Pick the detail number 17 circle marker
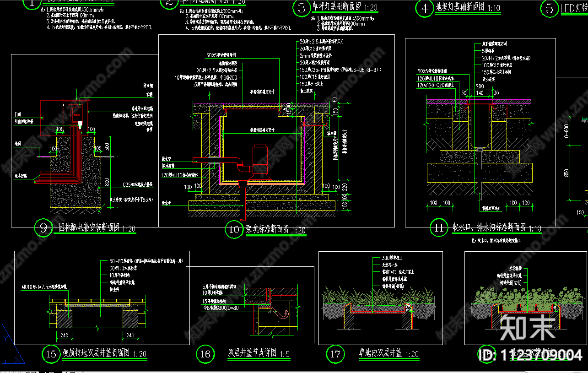Screen dimensions: 588x373 click(335, 353)
